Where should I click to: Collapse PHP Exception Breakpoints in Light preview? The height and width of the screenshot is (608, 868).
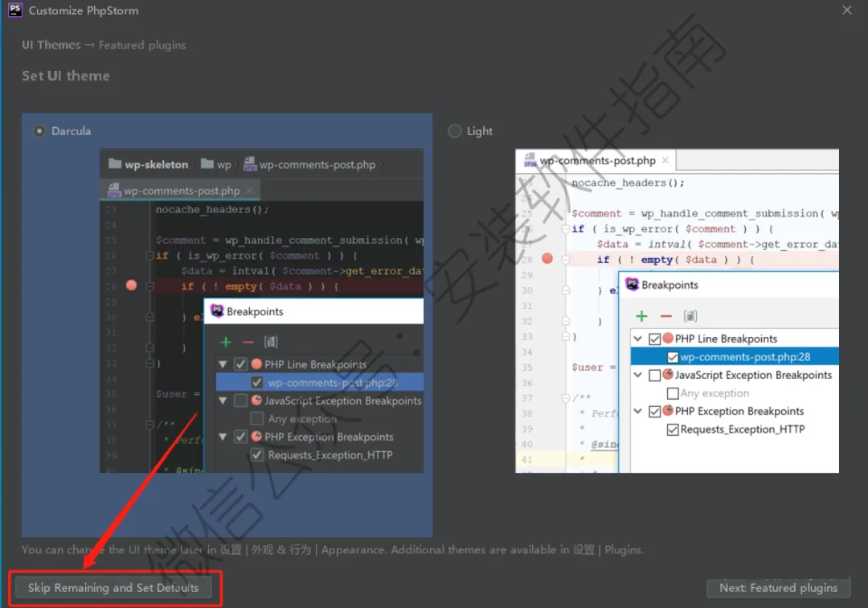637,411
